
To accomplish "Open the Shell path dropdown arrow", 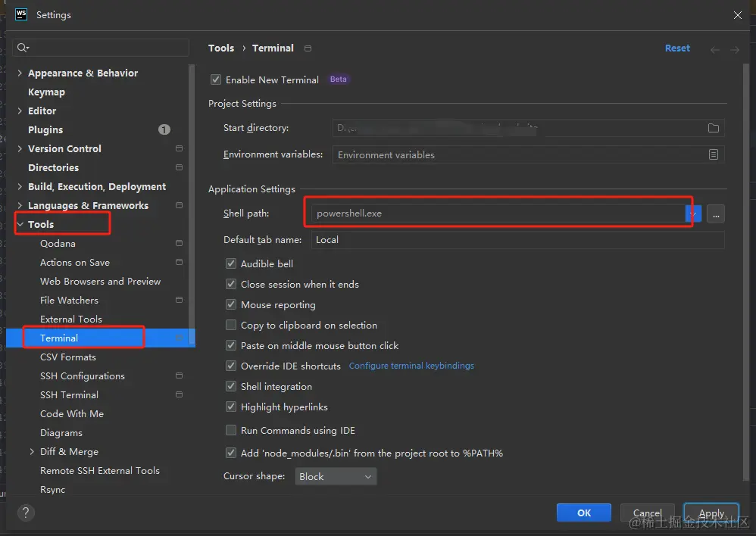I will pos(693,213).
